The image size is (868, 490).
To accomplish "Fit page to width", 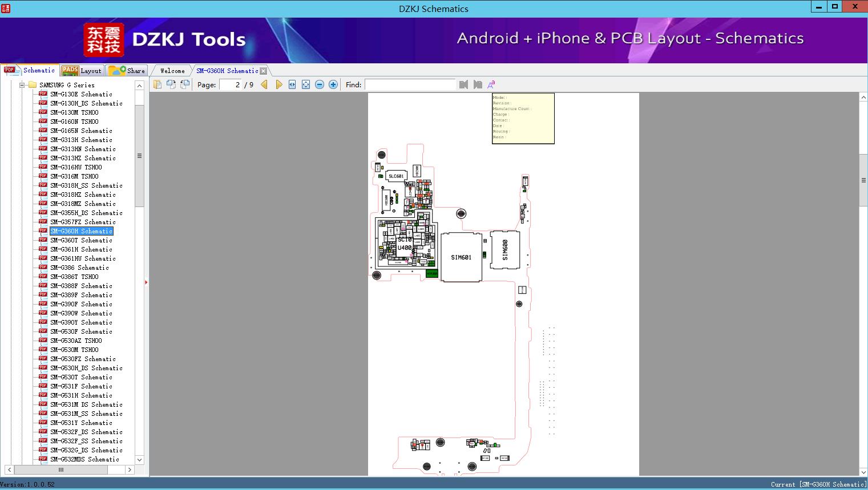I will pyautogui.click(x=292, y=84).
